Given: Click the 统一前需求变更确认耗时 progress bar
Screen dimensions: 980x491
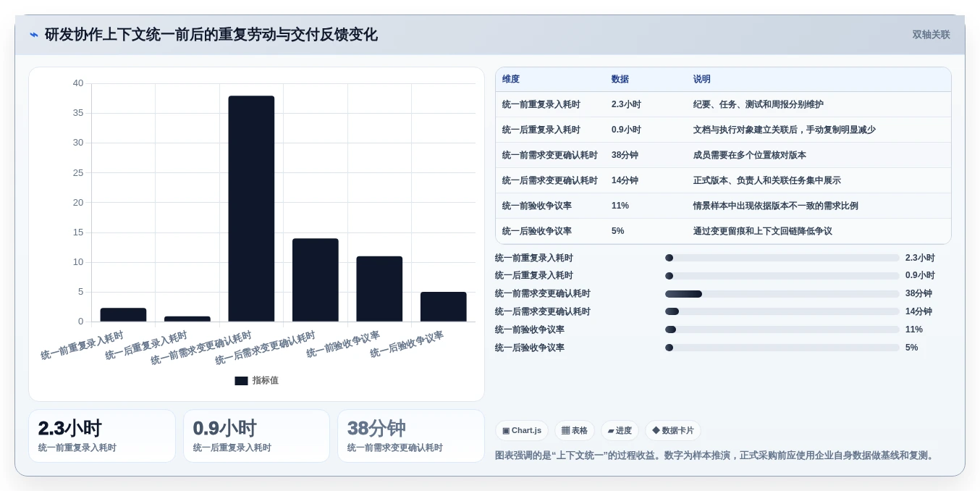Looking at the screenshot, I should pyautogui.click(x=782, y=294).
